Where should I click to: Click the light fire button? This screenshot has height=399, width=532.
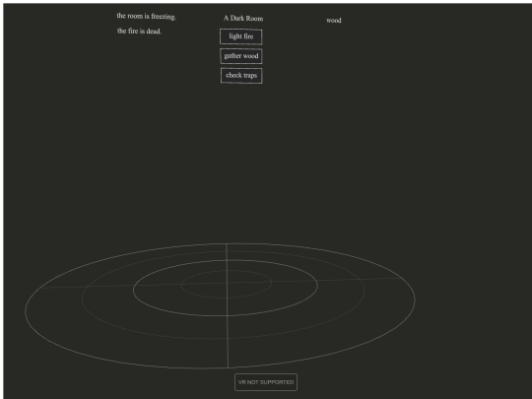pos(241,36)
